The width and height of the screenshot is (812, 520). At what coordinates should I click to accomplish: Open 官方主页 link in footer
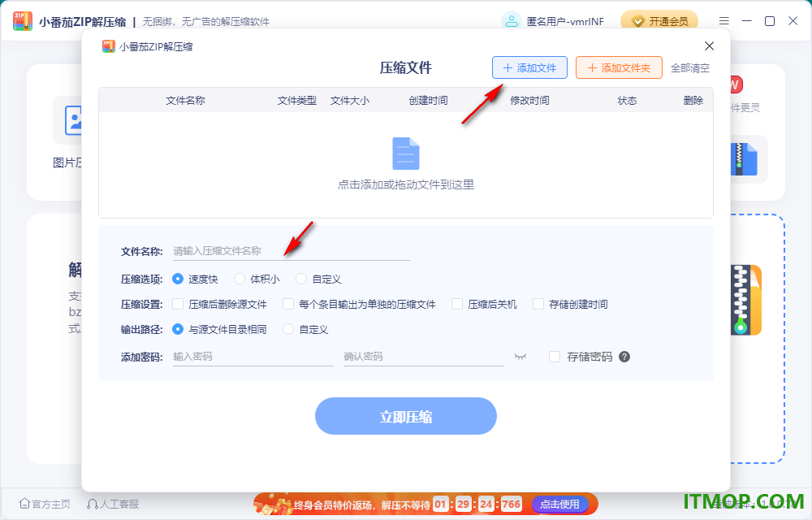[45, 504]
